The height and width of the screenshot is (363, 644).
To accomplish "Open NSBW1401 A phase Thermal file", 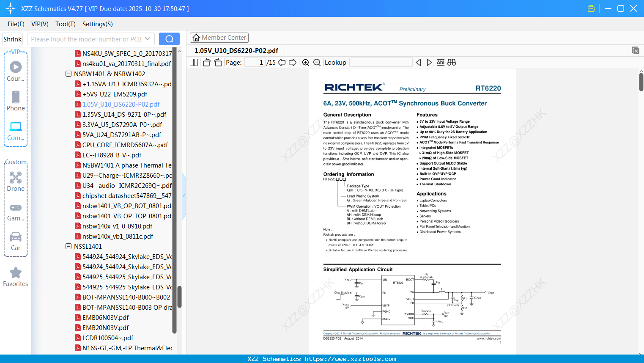I will click(x=127, y=165).
